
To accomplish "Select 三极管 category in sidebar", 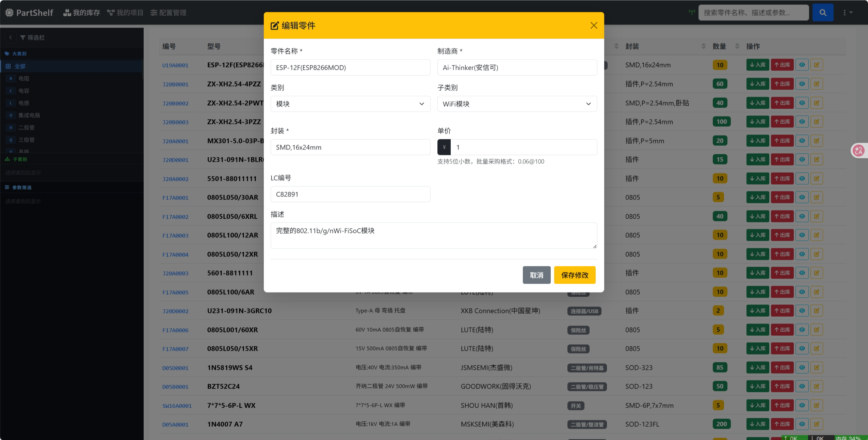I will (71, 140).
